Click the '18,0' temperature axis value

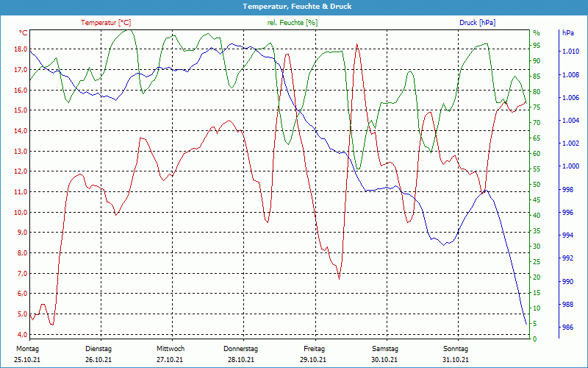[21, 49]
